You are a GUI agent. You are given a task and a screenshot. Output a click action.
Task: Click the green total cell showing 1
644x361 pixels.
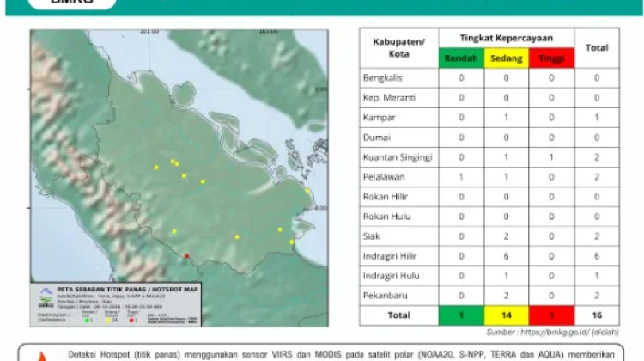pos(461,315)
